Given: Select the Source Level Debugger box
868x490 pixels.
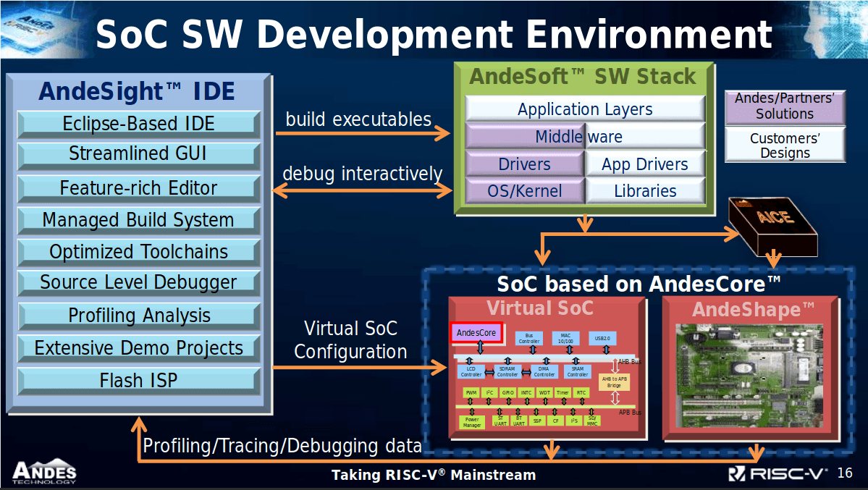Looking at the screenshot, I should tap(138, 282).
